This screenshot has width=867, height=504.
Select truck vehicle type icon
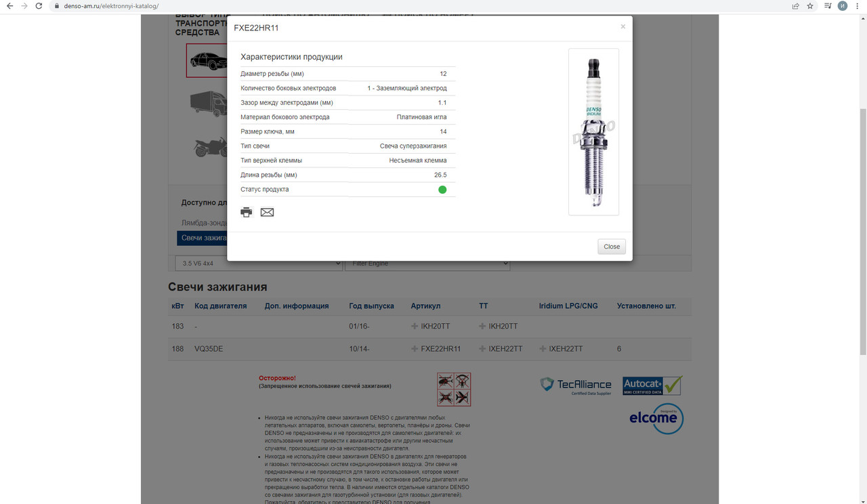209,103
